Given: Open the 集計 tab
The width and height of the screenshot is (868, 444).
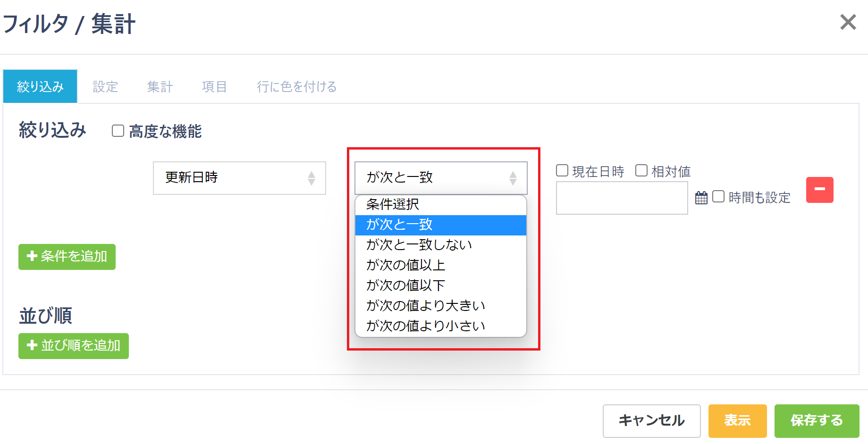Looking at the screenshot, I should pyautogui.click(x=160, y=86).
